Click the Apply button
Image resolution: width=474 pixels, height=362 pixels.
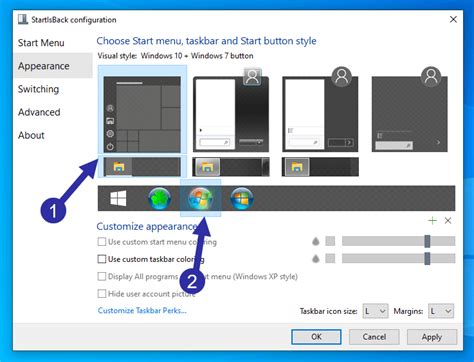[x=432, y=337]
